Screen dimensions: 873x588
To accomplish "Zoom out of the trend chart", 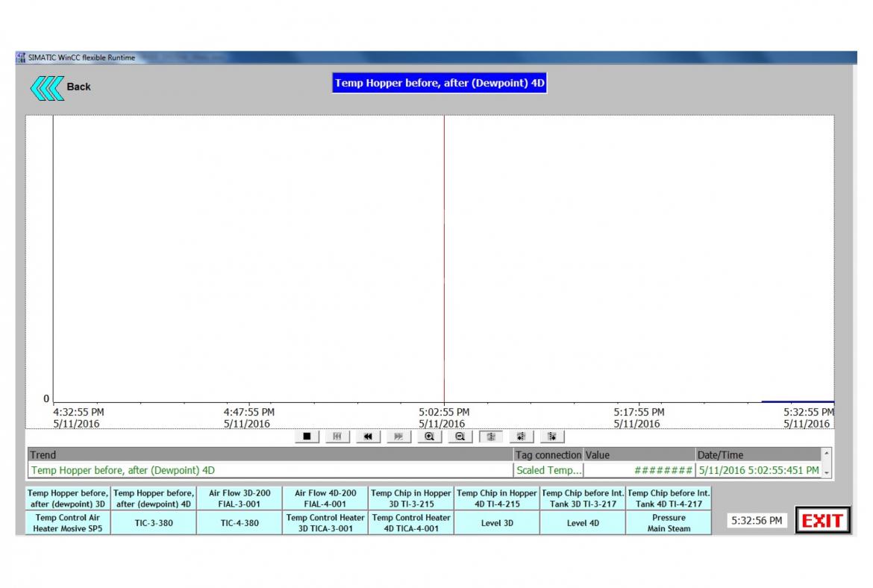I will click(460, 437).
